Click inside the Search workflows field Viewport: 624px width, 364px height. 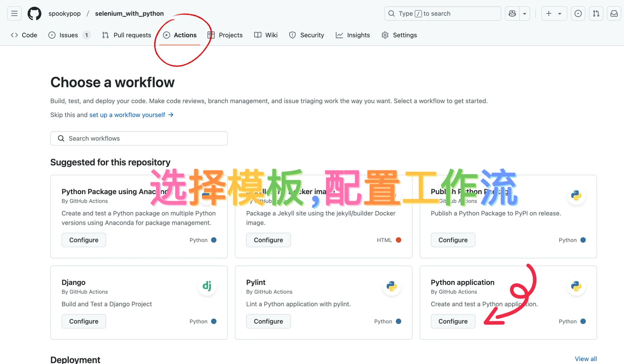[x=139, y=138]
